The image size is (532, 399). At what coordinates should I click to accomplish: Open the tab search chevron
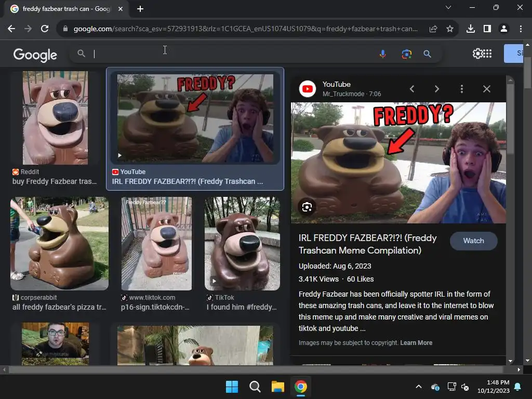pos(448,7)
